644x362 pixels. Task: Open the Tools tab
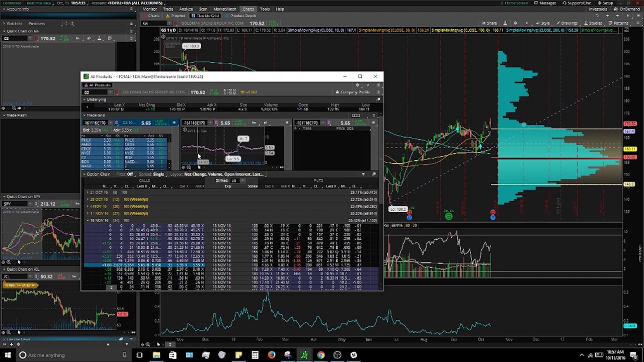[x=265, y=9]
